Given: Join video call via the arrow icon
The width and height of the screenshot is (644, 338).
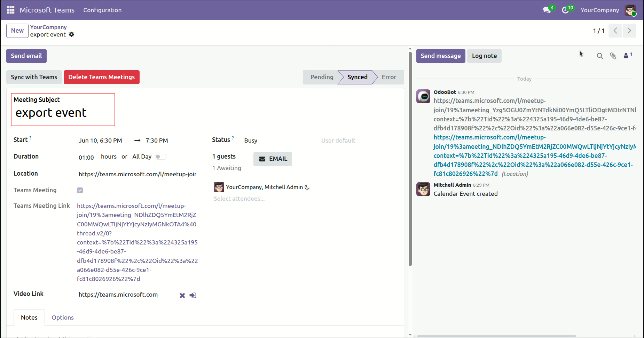Looking at the screenshot, I should coord(193,296).
